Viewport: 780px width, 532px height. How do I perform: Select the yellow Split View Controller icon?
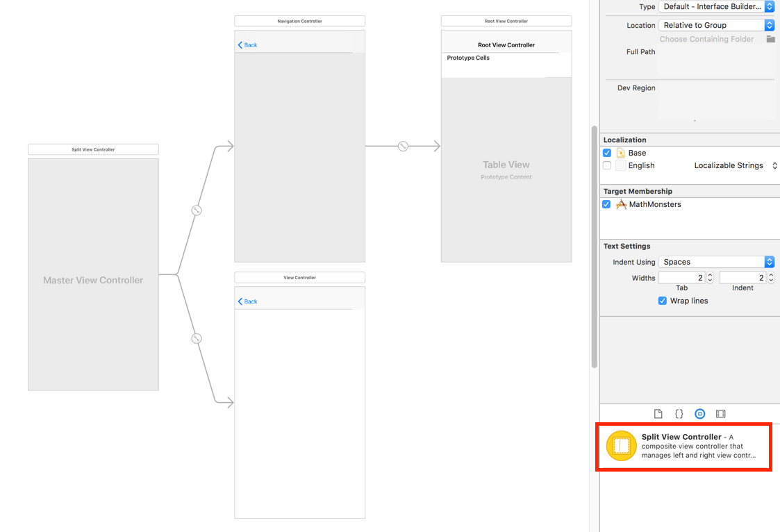(622, 446)
